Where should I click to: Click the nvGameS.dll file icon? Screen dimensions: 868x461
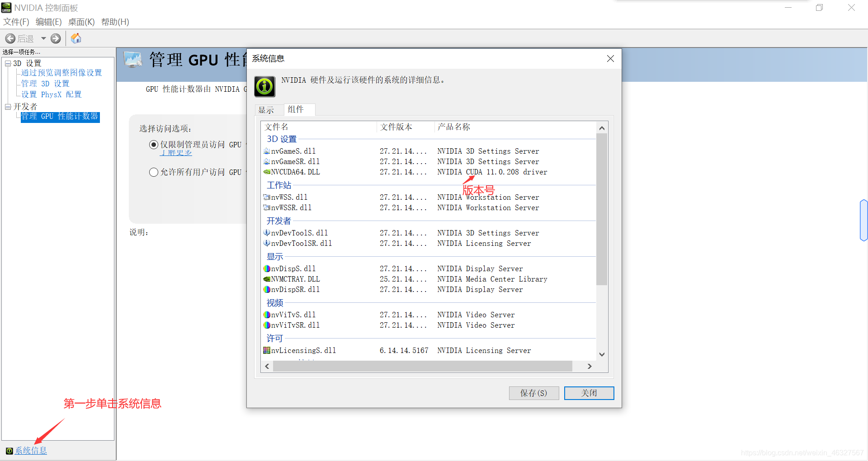267,151
